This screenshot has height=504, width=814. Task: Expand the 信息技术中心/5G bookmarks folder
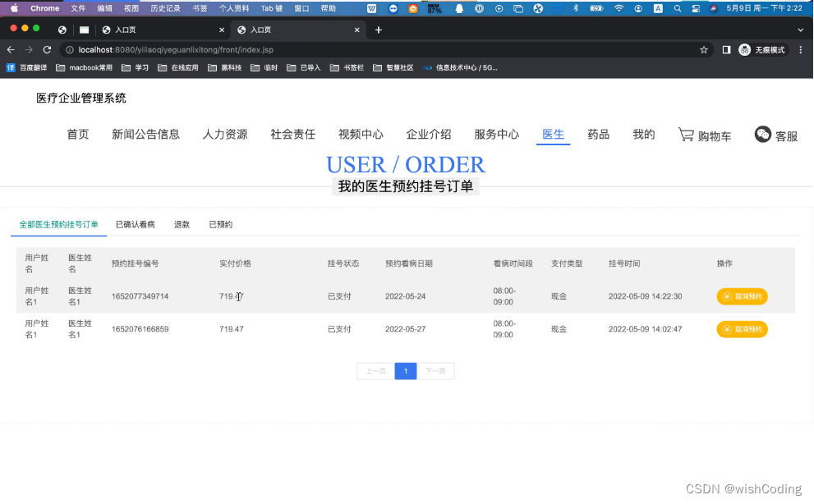(x=465, y=67)
